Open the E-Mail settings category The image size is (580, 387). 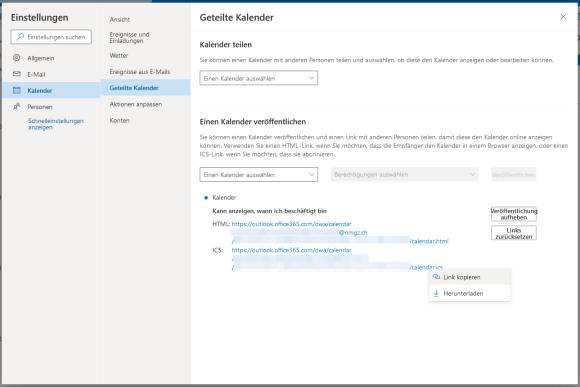[51, 74]
